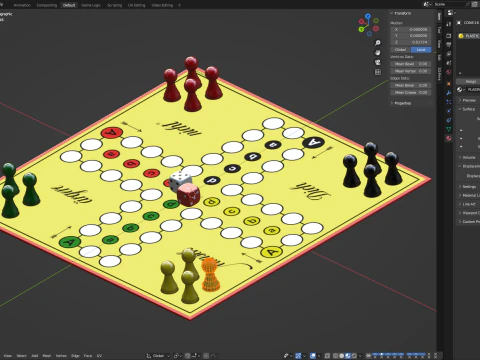Screen dimensions: 480x360
Task: Toggle viewport overlays button
Action: [313, 356]
